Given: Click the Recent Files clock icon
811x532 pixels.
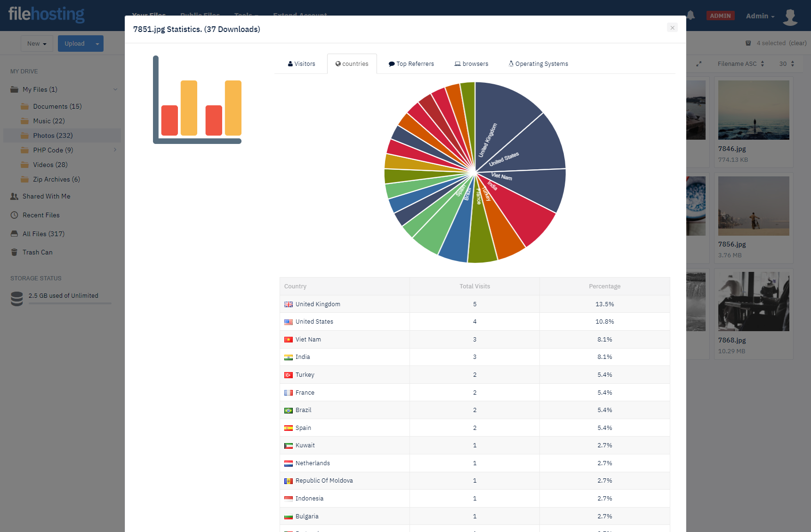Looking at the screenshot, I should tap(14, 215).
